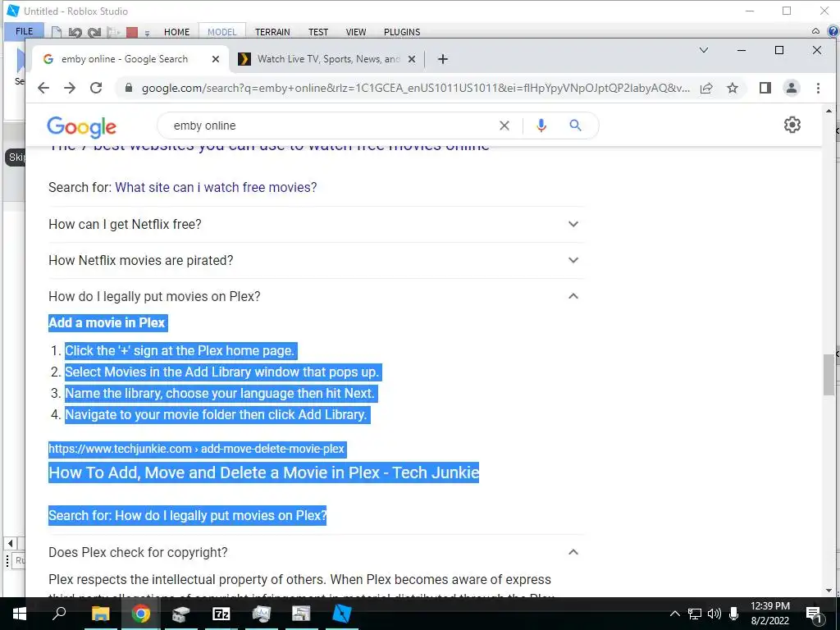Screen dimensions: 840x630
Task: Collapse Does Plex check for copyright question
Action: [x=316, y=552]
